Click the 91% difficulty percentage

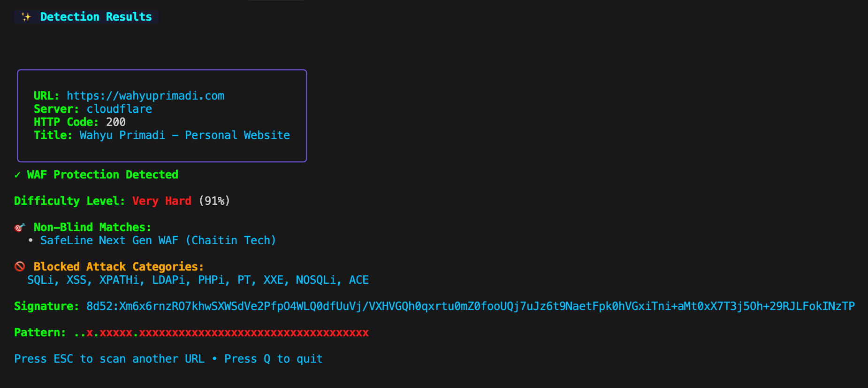[x=214, y=201]
